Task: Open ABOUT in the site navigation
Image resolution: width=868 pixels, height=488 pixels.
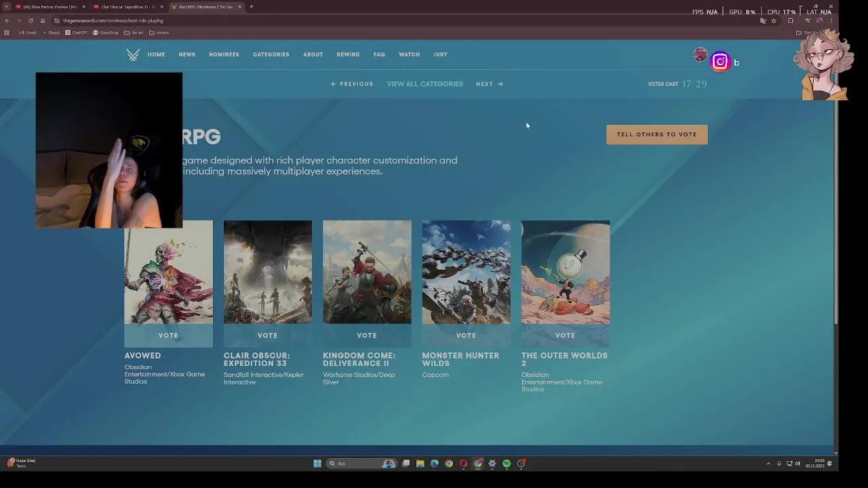Action: (x=313, y=55)
